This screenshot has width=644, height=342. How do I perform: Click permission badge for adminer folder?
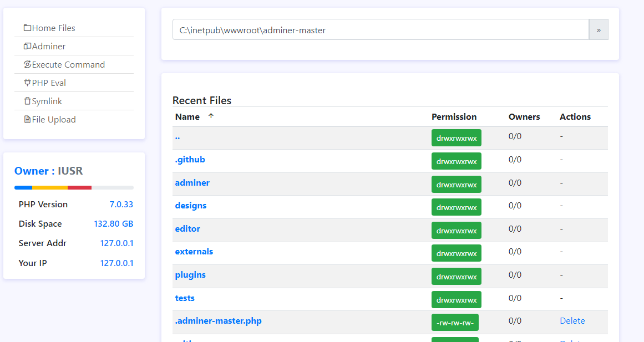click(x=457, y=185)
